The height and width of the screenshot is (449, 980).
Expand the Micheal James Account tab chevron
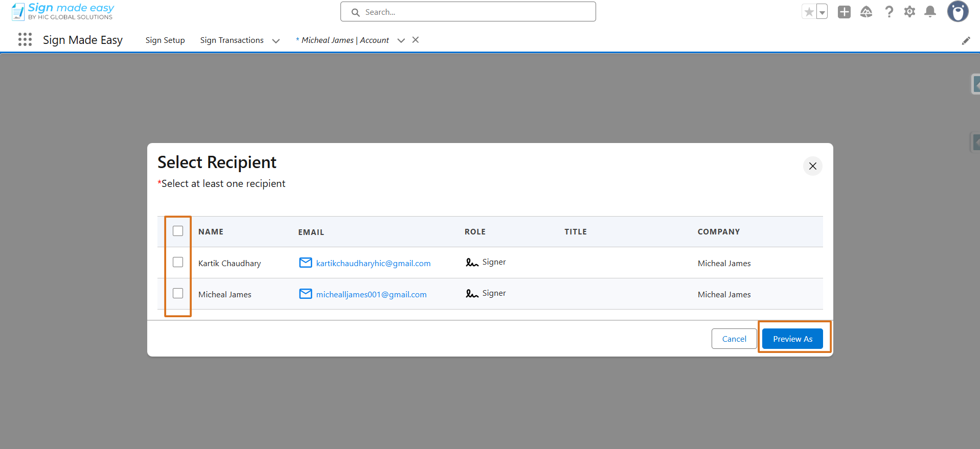point(401,41)
